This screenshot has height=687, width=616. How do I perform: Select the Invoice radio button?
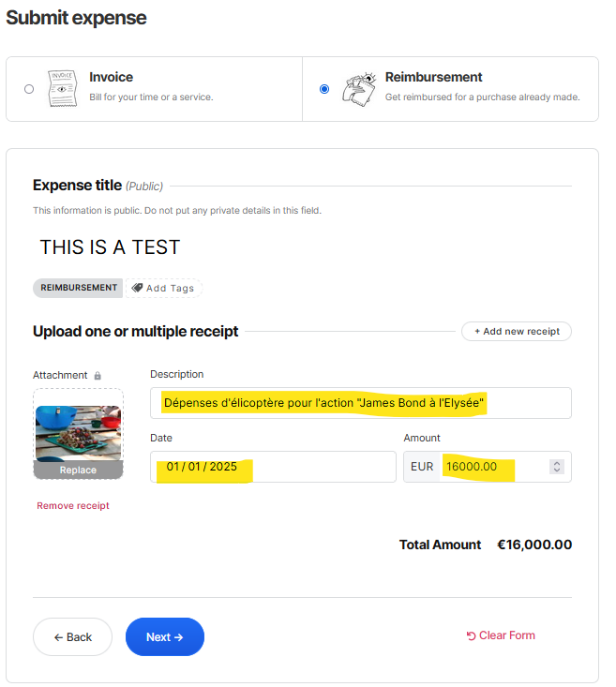[x=29, y=89]
